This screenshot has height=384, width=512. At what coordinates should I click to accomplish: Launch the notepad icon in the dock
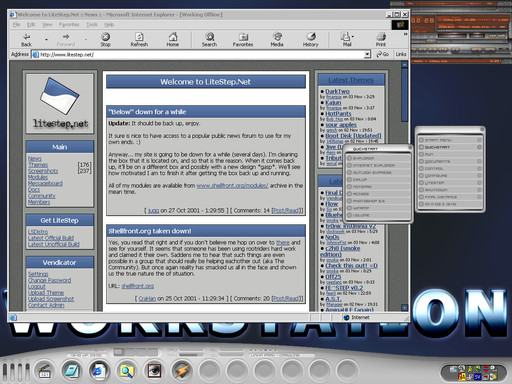71,370
